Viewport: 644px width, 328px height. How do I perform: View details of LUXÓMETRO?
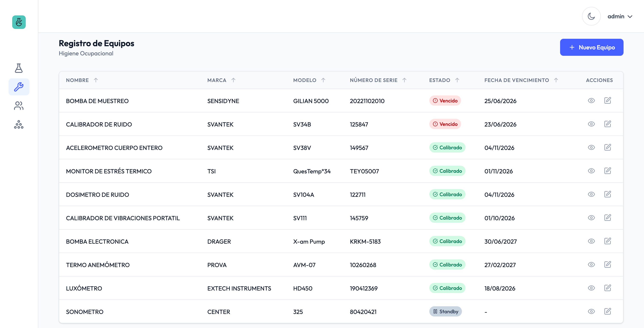591,288
